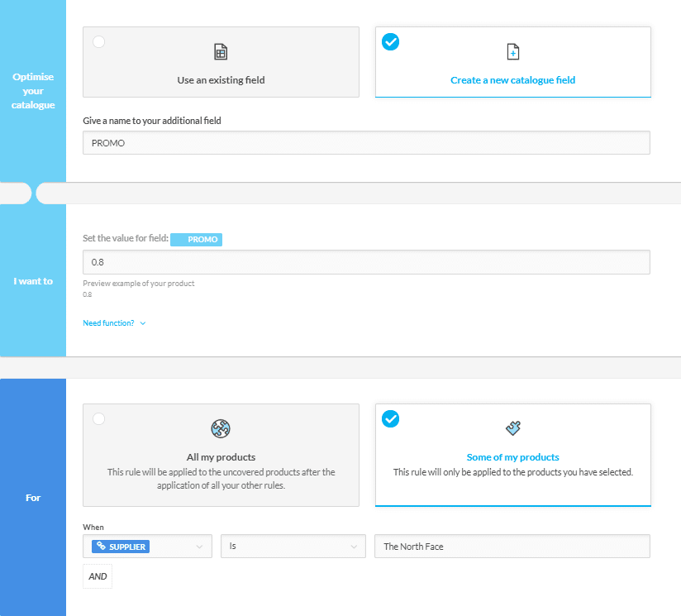
Task: Click the 'I want to' sidebar step
Action: (x=33, y=281)
